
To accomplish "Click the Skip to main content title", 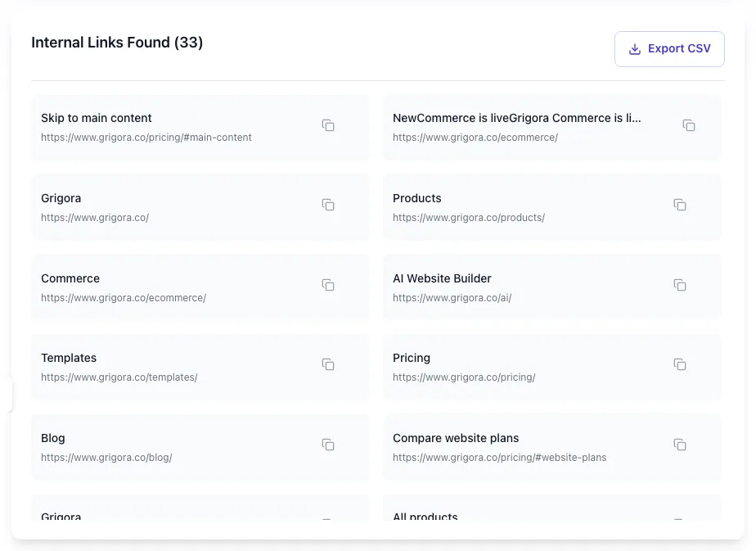I will pyautogui.click(x=97, y=118).
